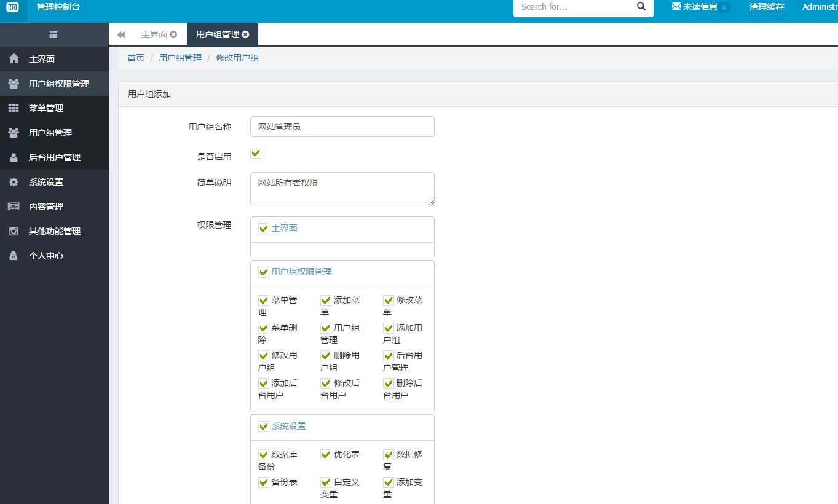
Task: Open 后台用户管理 in the sidebar submenu
Action: point(54,157)
